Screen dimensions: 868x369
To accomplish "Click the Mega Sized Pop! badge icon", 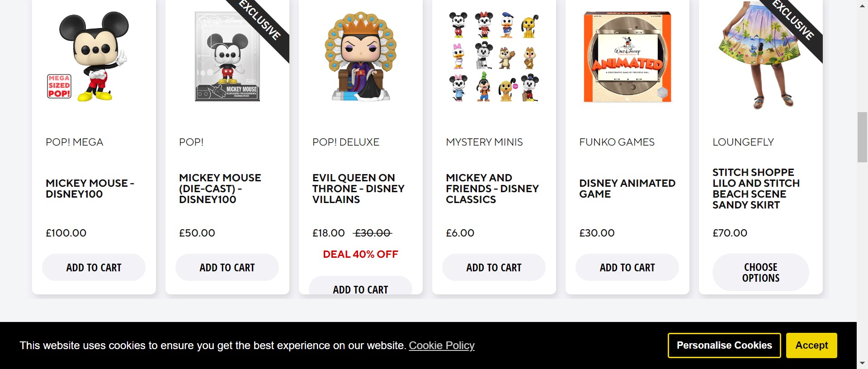I will [x=59, y=86].
